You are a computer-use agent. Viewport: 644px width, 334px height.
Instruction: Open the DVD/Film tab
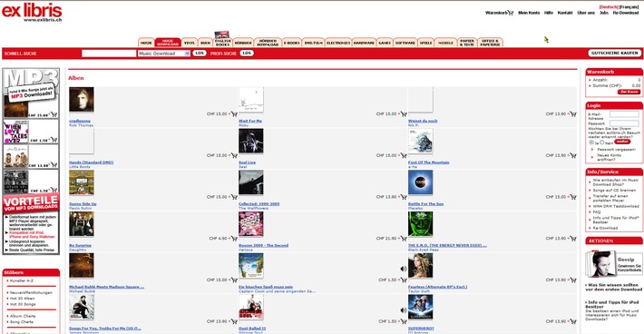click(313, 43)
